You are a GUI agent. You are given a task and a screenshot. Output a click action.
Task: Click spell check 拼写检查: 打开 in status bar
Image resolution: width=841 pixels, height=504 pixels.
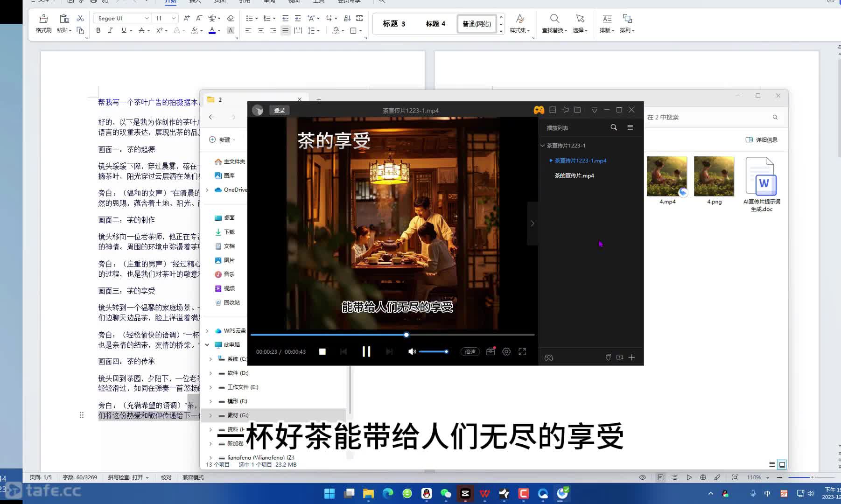(128, 477)
